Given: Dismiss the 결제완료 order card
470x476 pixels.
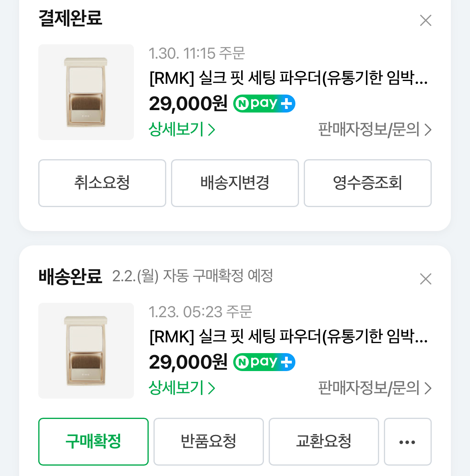Looking at the screenshot, I should (x=425, y=20).
